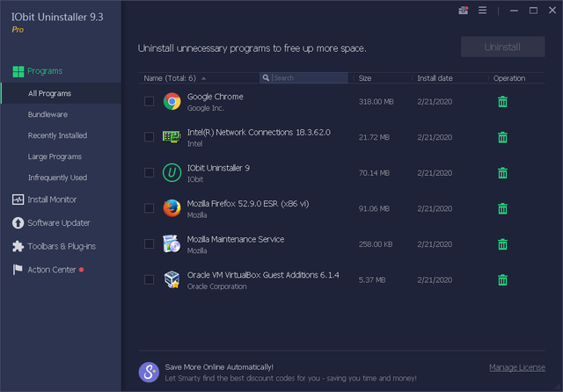Viewport: 563px width, 392px height.
Task: Click the Mozilla Firefox app icon
Action: pyautogui.click(x=172, y=208)
